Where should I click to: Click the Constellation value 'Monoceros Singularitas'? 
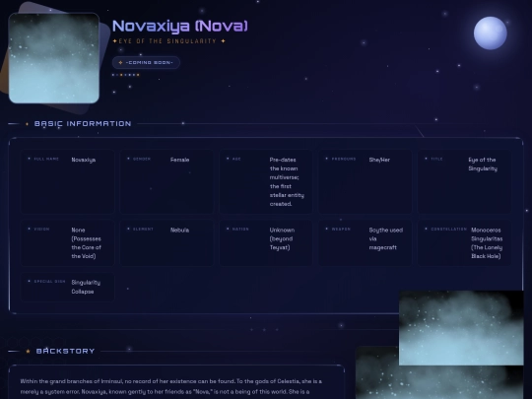487,243
